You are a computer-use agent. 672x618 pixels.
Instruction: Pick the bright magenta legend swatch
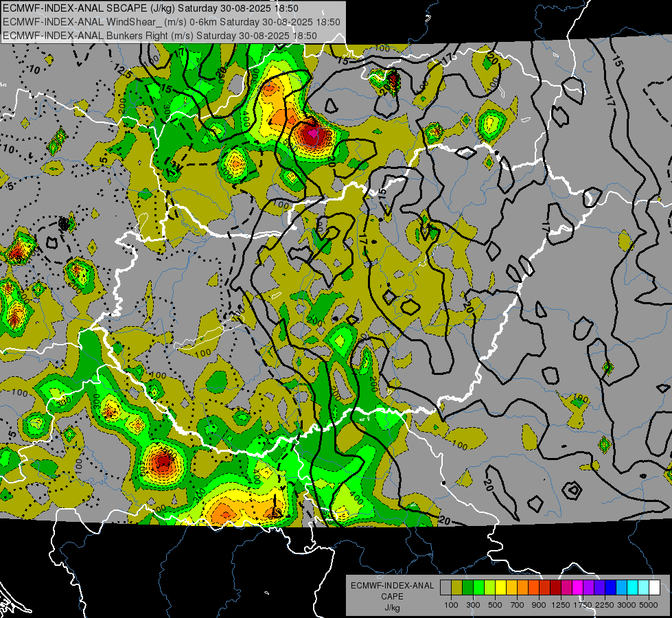(x=578, y=588)
